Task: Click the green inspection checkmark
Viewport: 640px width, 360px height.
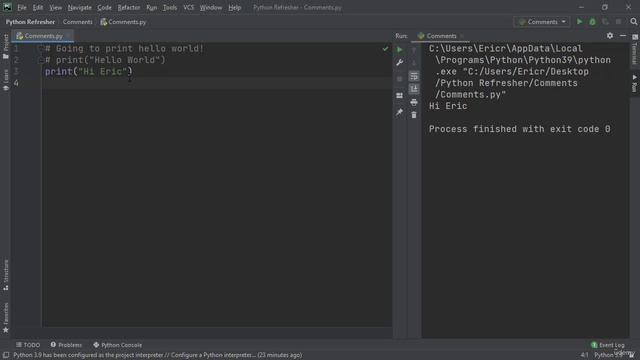Action: tap(385, 49)
